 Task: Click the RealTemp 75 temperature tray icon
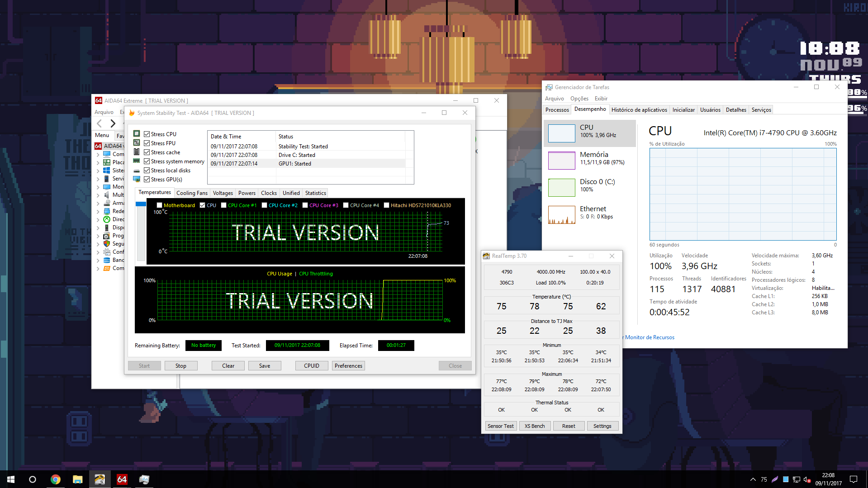point(764,479)
